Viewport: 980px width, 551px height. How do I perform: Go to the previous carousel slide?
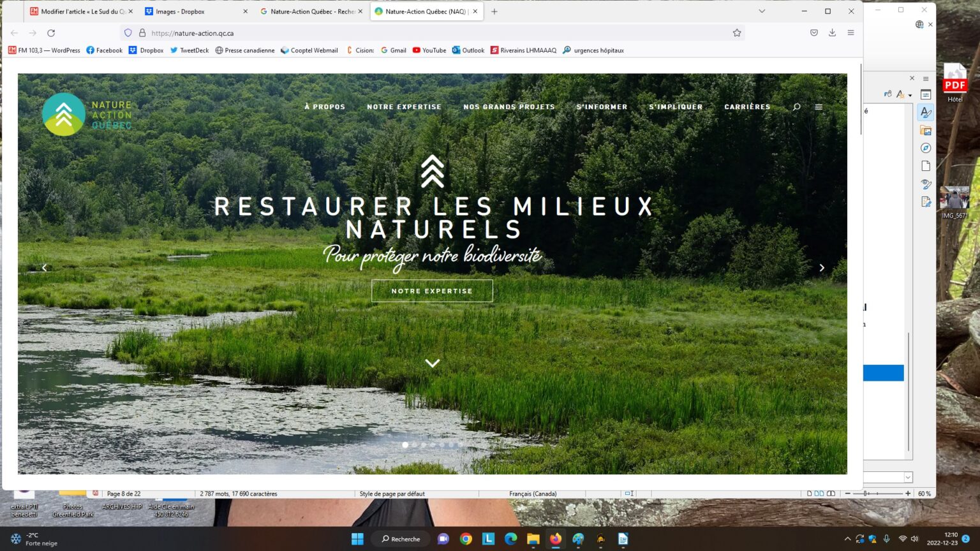44,268
